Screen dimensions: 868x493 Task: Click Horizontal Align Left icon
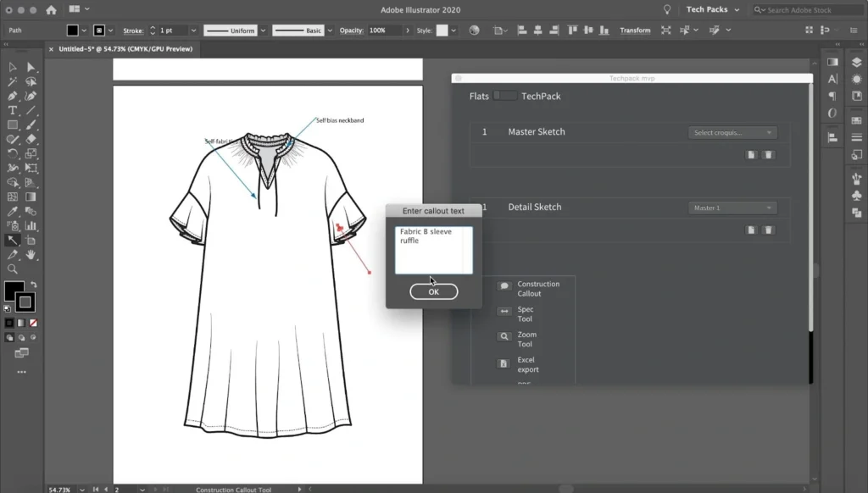pos(521,30)
